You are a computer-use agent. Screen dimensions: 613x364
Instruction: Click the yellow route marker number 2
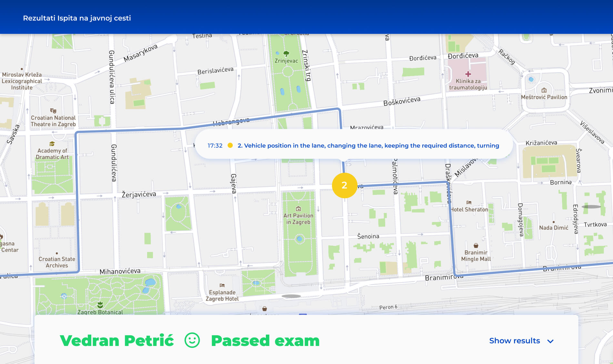pos(344,185)
